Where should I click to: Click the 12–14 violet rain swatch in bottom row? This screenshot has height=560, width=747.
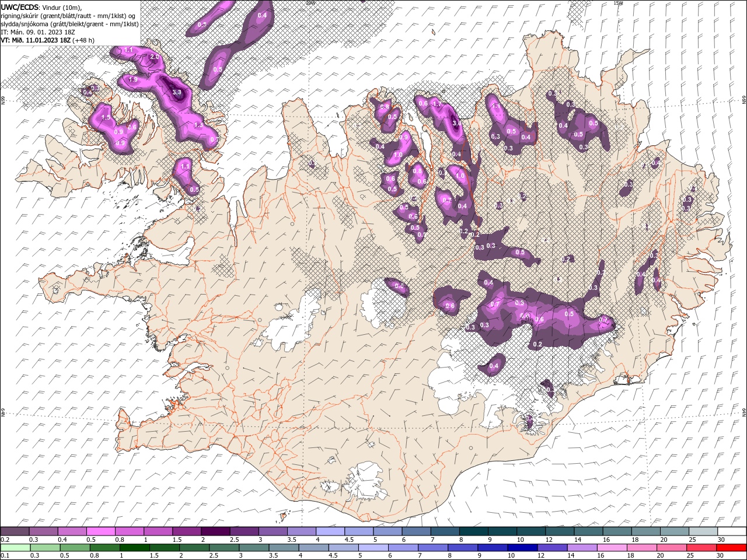pos(551,548)
